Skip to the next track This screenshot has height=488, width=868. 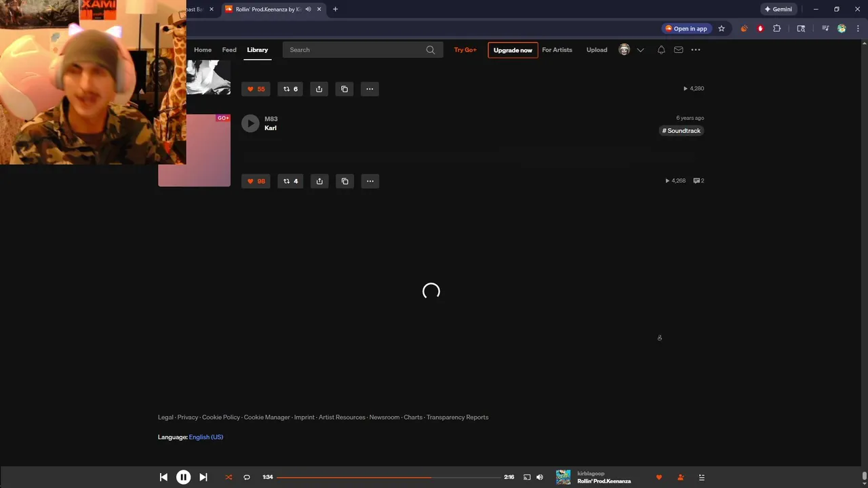[203, 477]
